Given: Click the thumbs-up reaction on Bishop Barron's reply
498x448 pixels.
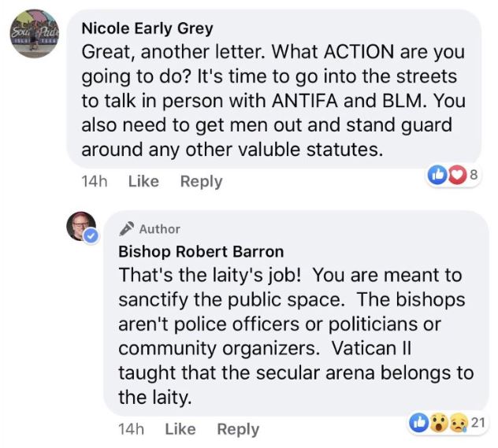Looking at the screenshot, I should (x=420, y=424).
